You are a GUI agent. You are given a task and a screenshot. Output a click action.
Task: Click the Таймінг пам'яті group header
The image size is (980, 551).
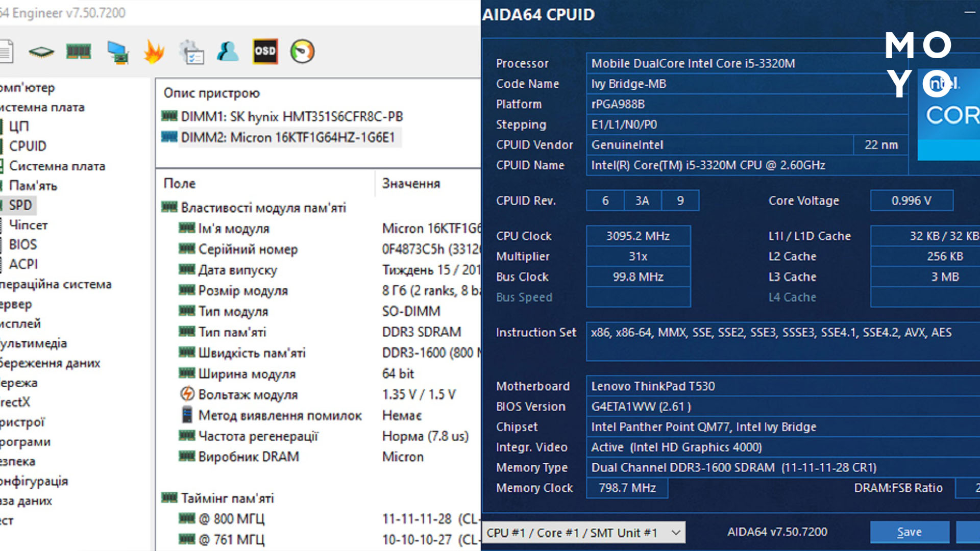227,498
